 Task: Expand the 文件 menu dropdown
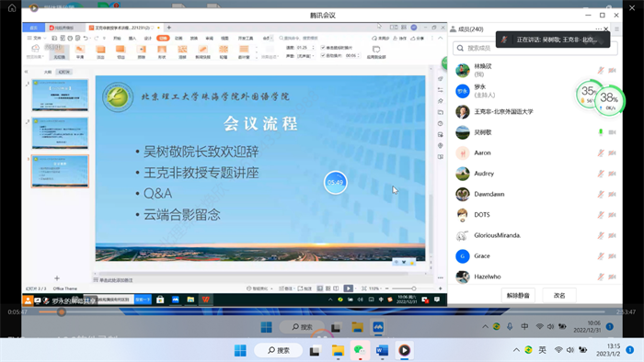[x=37, y=38]
